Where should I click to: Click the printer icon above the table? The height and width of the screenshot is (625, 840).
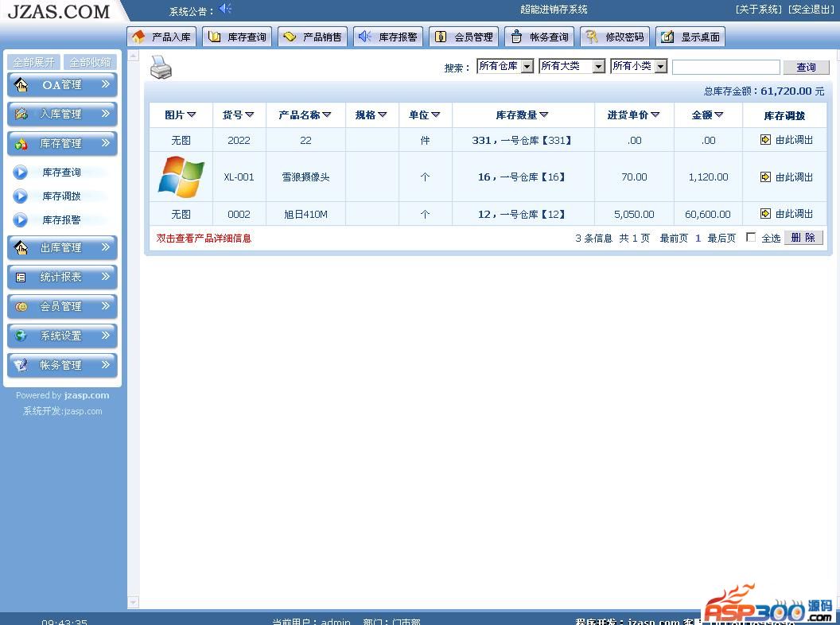pos(161,68)
